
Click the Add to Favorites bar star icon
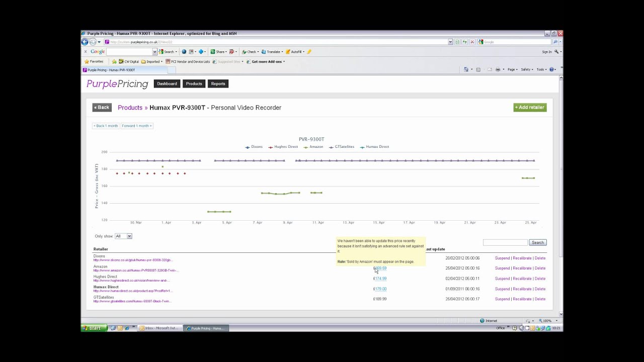[114, 61]
